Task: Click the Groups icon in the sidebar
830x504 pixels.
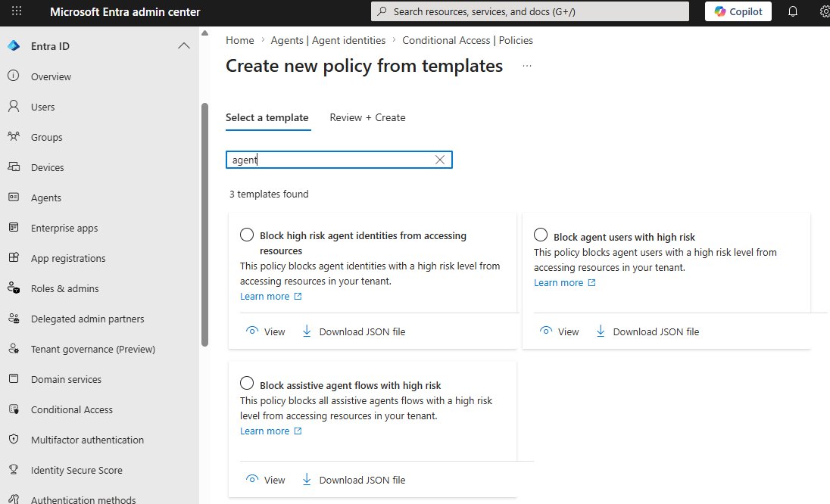Action: coord(14,136)
